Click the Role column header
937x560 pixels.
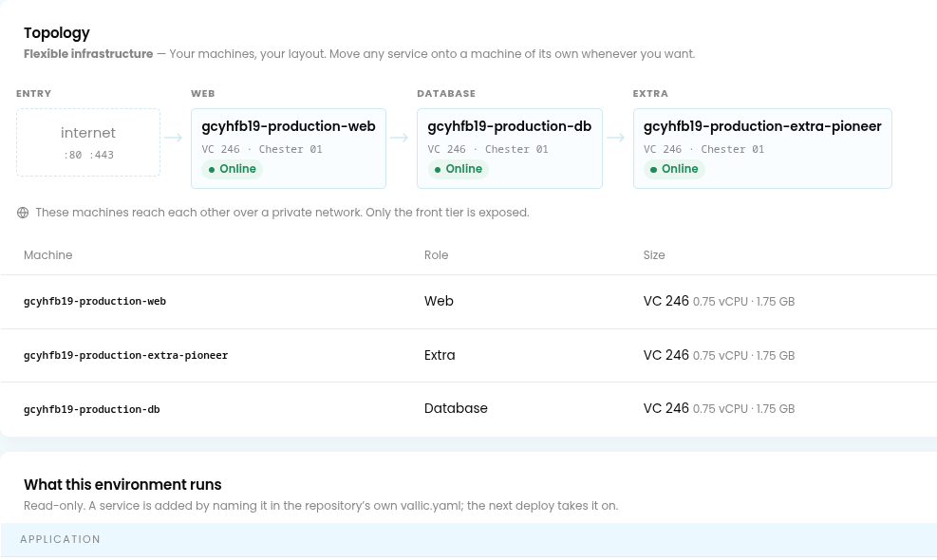coord(437,255)
